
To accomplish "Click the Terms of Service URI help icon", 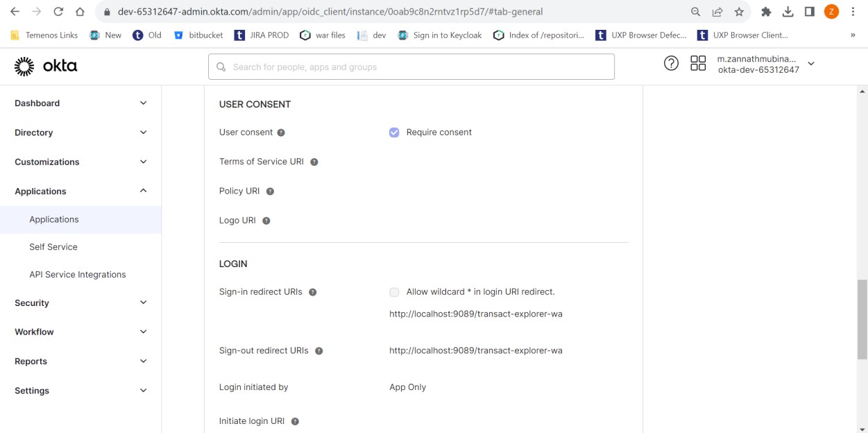I will pos(314,162).
